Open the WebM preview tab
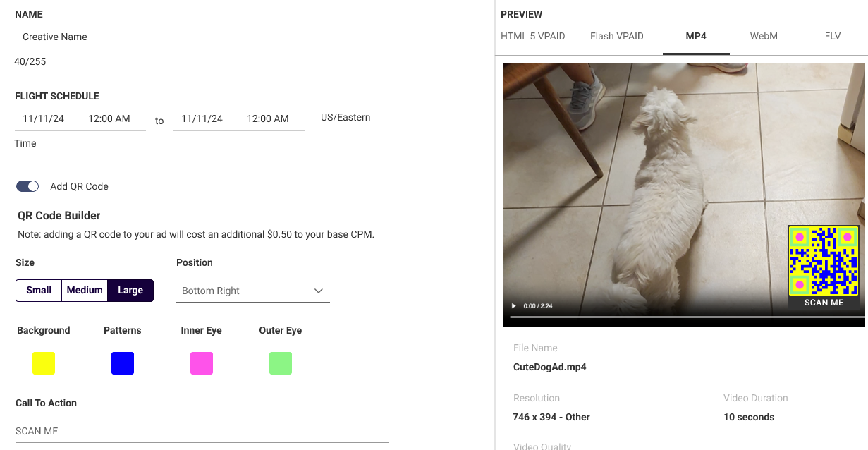Screen dimensions: 868x450 [763, 36]
